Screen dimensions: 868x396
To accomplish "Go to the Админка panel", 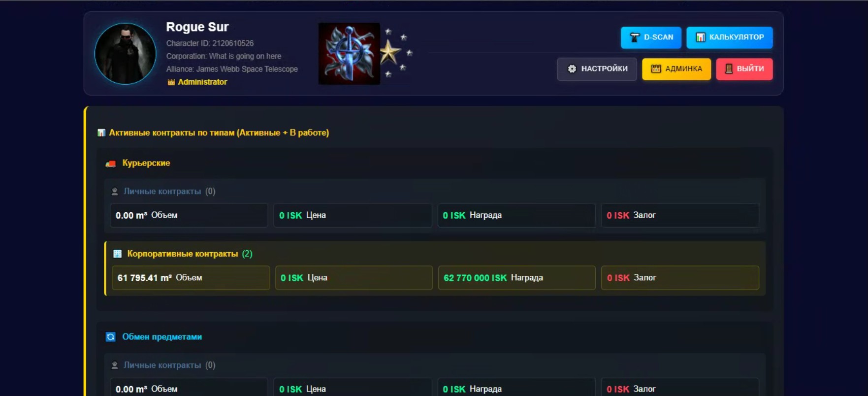I will click(676, 69).
